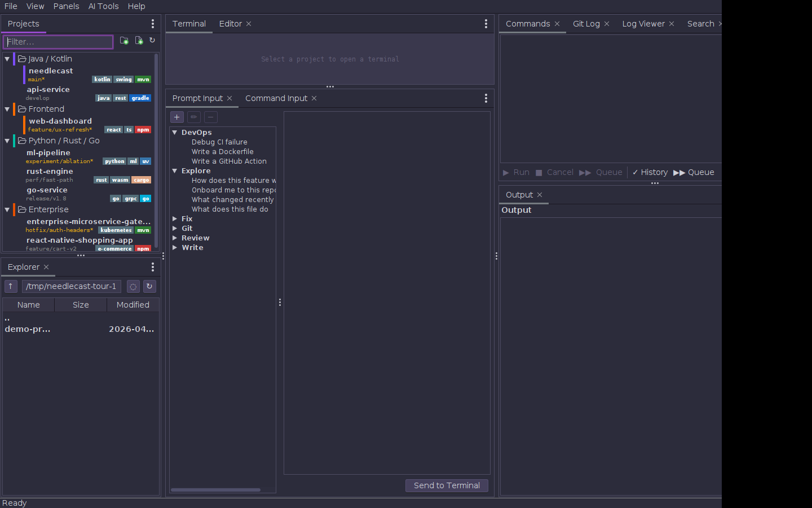Open the Terminal panel options menu
The image size is (812, 508).
click(x=486, y=24)
